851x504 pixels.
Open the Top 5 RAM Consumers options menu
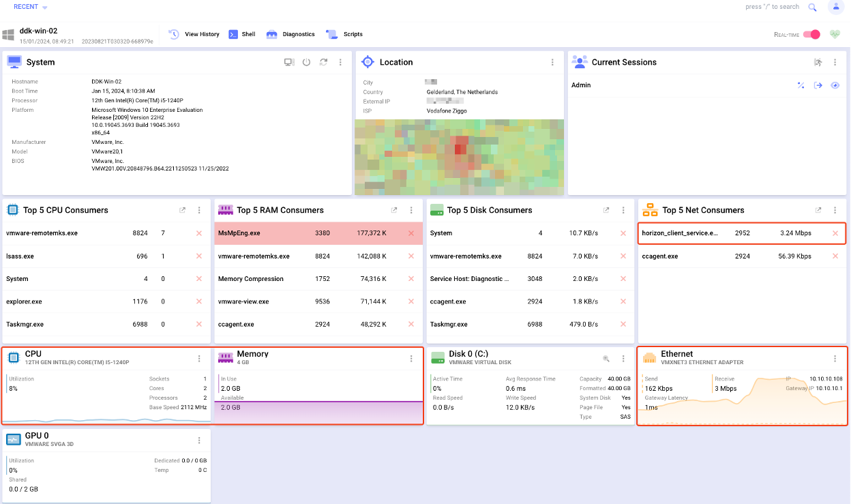411,210
